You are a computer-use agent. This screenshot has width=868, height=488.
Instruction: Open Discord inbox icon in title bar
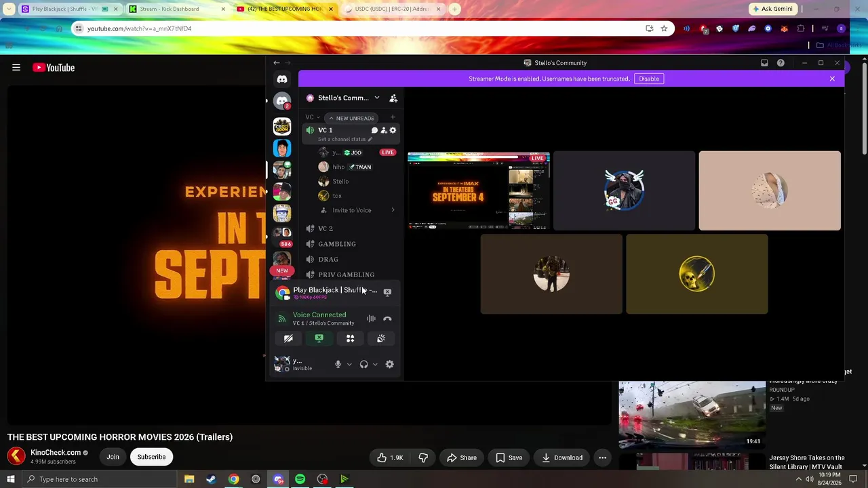(x=764, y=63)
